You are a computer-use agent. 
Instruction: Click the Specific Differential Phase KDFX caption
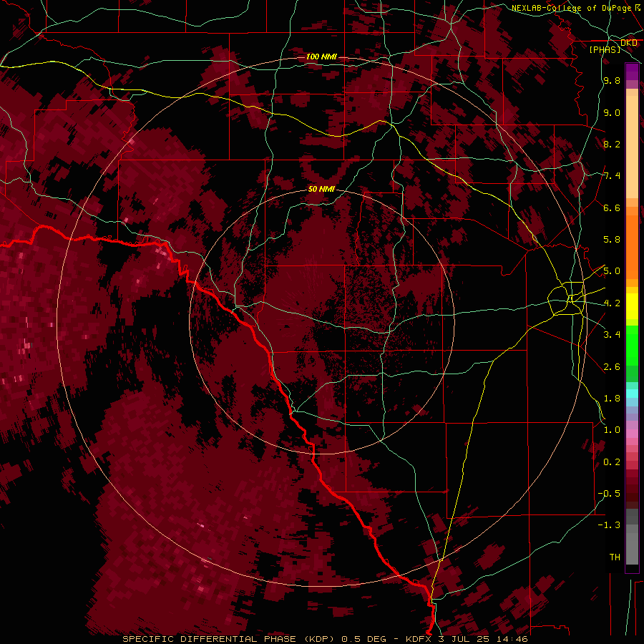326,639
